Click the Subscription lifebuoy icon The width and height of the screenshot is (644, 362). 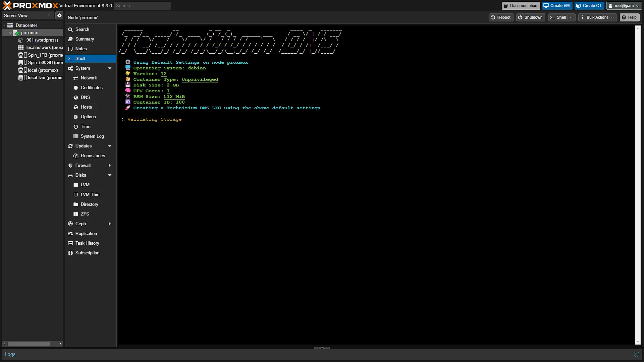tap(70, 253)
